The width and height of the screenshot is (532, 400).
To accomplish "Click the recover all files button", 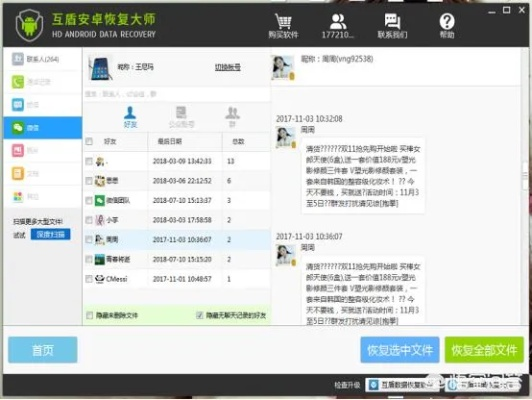I will [484, 350].
